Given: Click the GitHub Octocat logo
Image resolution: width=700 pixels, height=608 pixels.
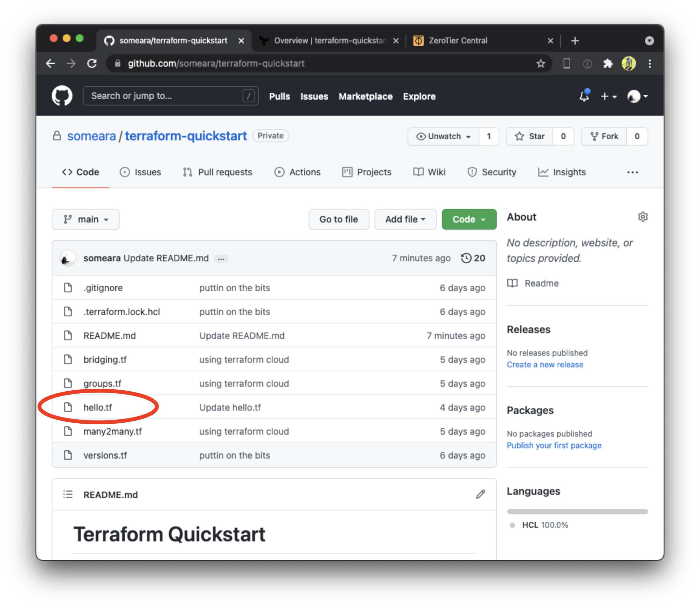Looking at the screenshot, I should [62, 96].
